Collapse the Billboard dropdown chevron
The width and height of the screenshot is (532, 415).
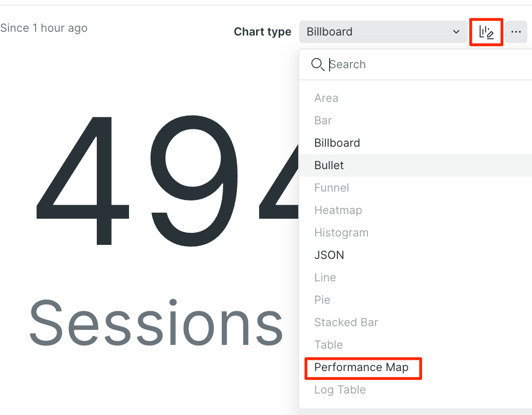pos(456,32)
